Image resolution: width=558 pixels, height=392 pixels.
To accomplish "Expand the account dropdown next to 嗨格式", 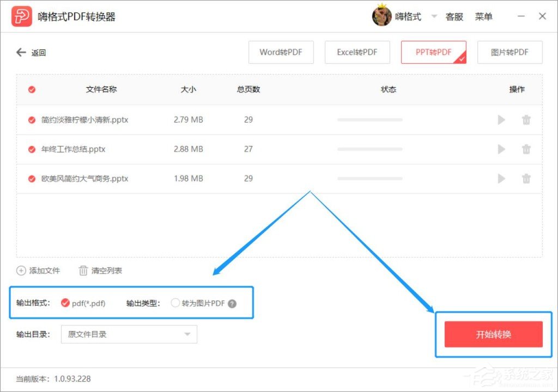I will tap(433, 16).
